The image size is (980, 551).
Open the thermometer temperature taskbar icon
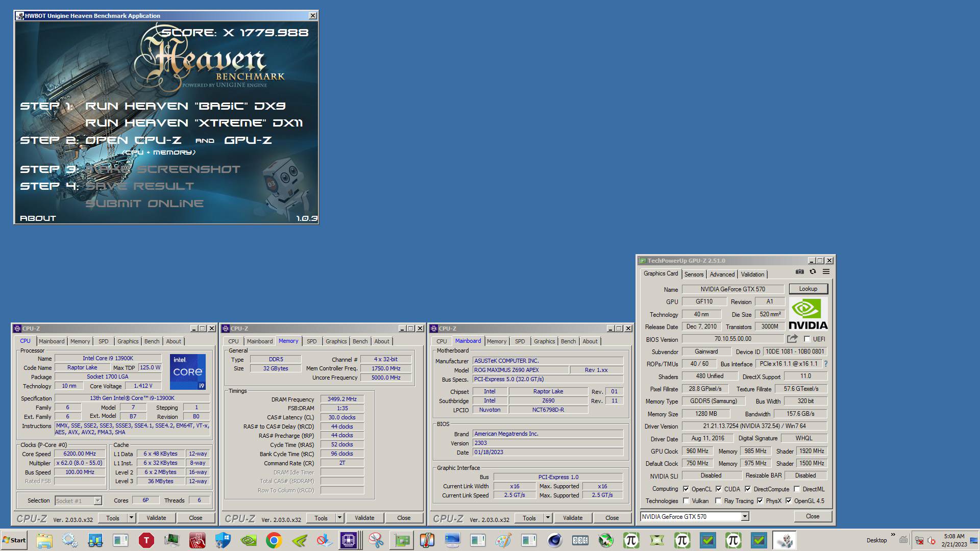pos(427,540)
